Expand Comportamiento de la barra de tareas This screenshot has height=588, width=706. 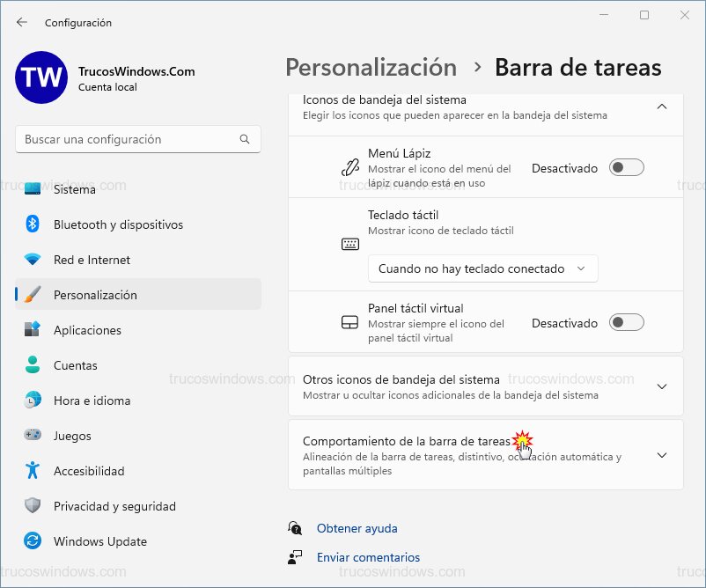[662, 455]
